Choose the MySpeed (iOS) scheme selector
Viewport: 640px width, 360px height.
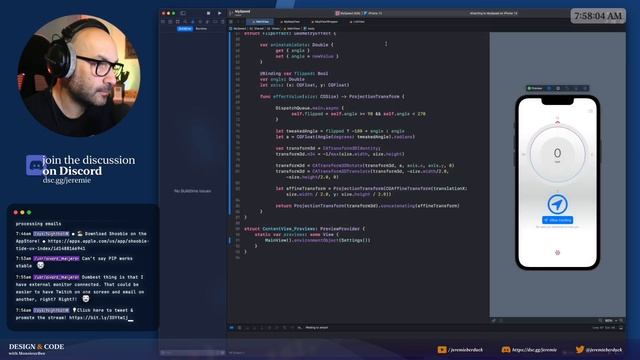(x=348, y=13)
